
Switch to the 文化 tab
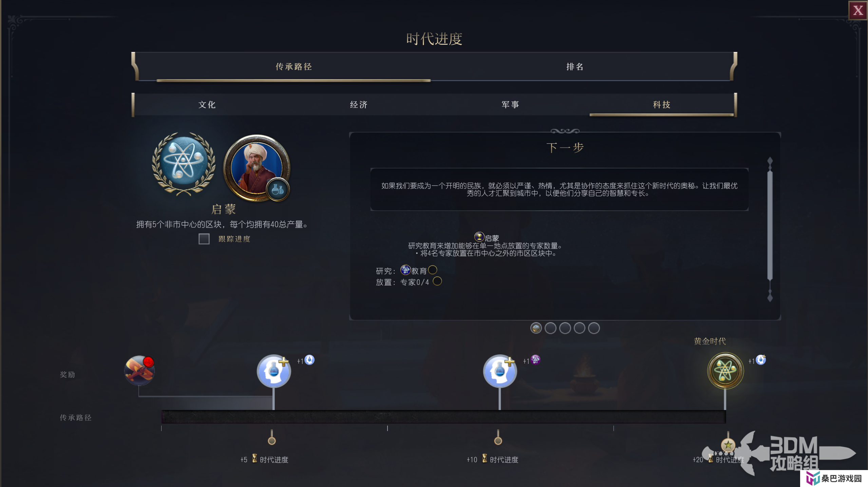207,104
